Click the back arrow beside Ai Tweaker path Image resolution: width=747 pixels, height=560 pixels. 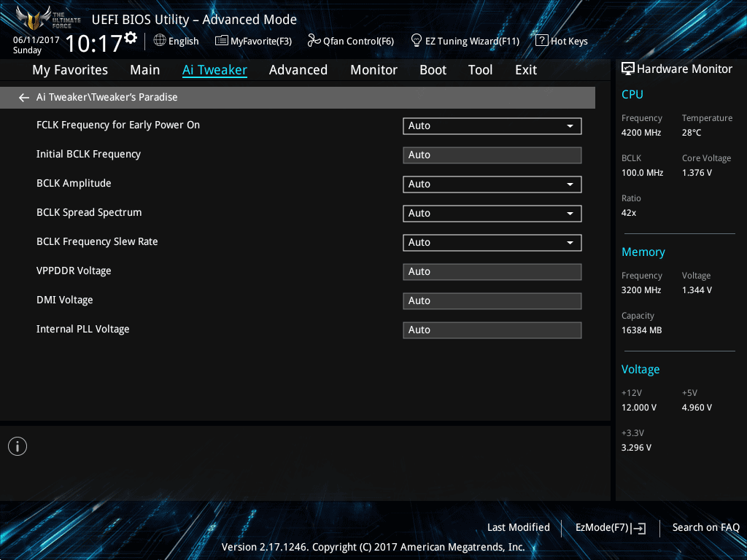pos(24,98)
